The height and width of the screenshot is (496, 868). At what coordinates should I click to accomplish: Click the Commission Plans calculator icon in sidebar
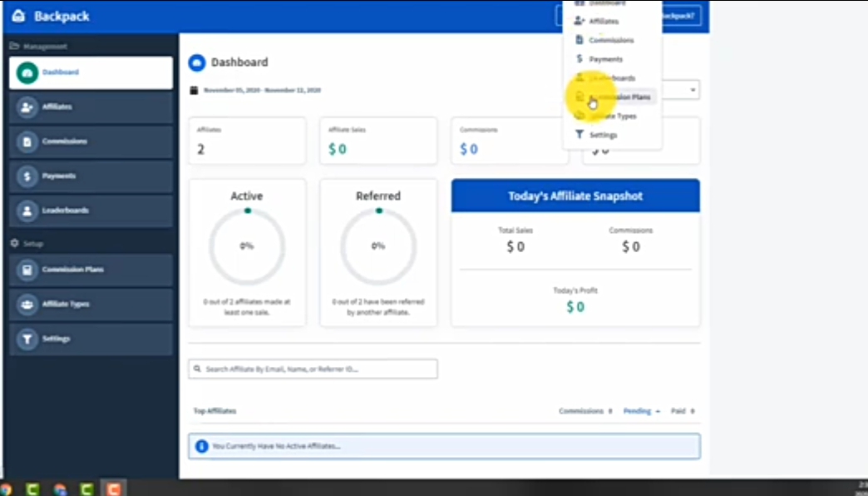click(x=27, y=270)
